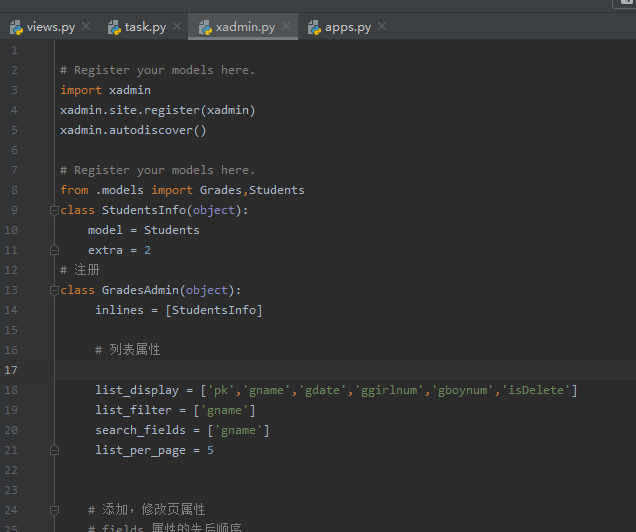Click 'search_fields' variable name
The height and width of the screenshot is (532, 636).
click(140, 430)
